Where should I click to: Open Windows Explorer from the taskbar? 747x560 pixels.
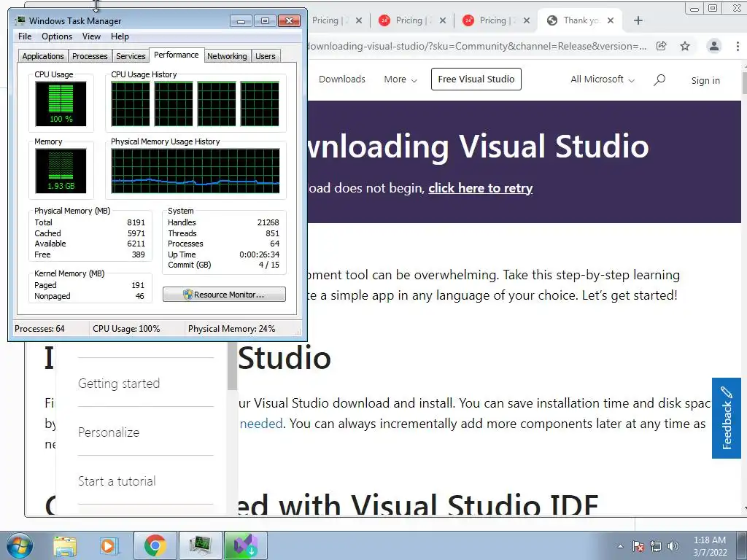tap(65, 545)
